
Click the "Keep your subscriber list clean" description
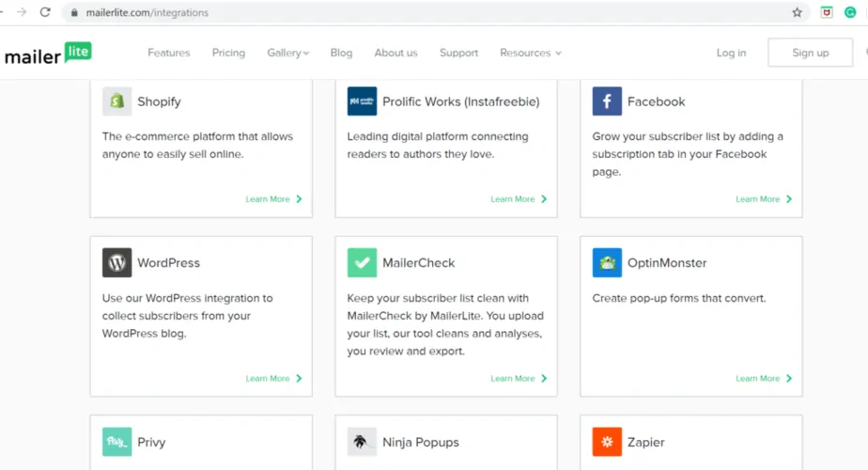445,325
